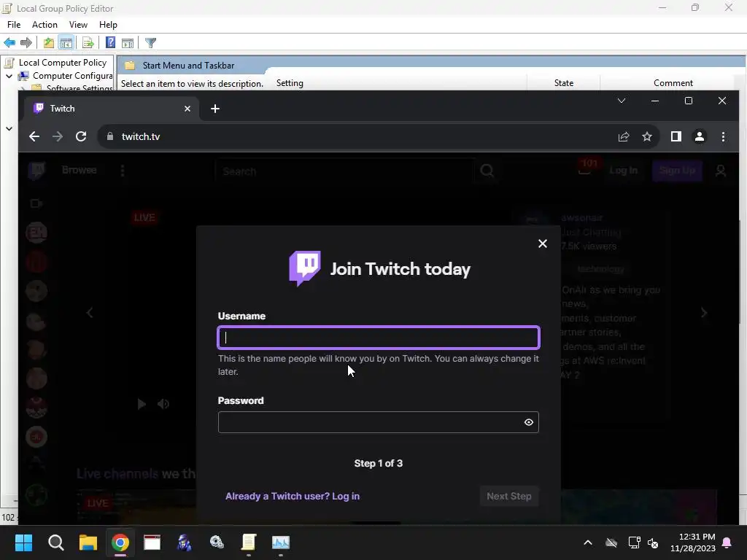Click the Twitch logo in signup dialog
The height and width of the screenshot is (560, 747).
pyautogui.click(x=305, y=268)
